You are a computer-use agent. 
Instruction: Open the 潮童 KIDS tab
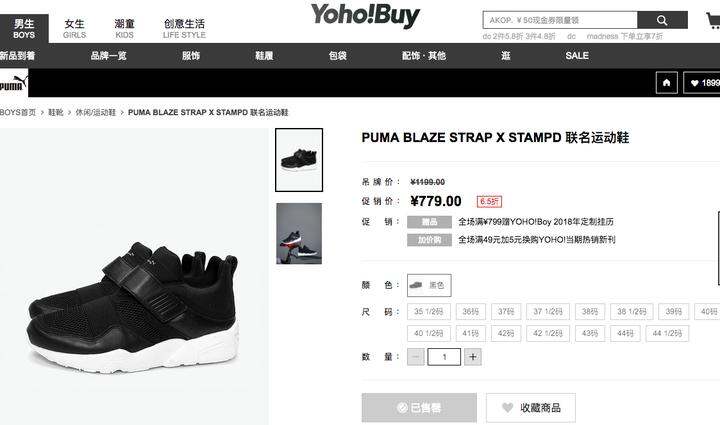click(x=124, y=28)
